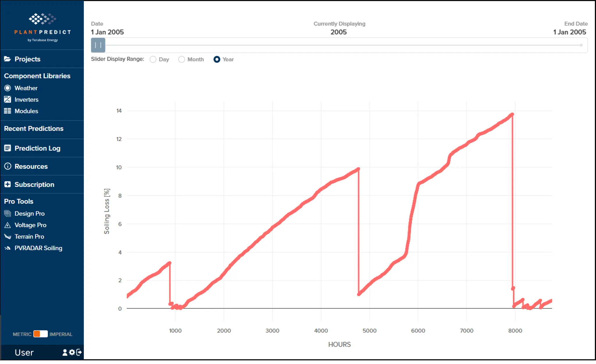Image resolution: width=596 pixels, height=364 pixels.
Task: Open the Inverters library icon
Action: click(x=8, y=99)
